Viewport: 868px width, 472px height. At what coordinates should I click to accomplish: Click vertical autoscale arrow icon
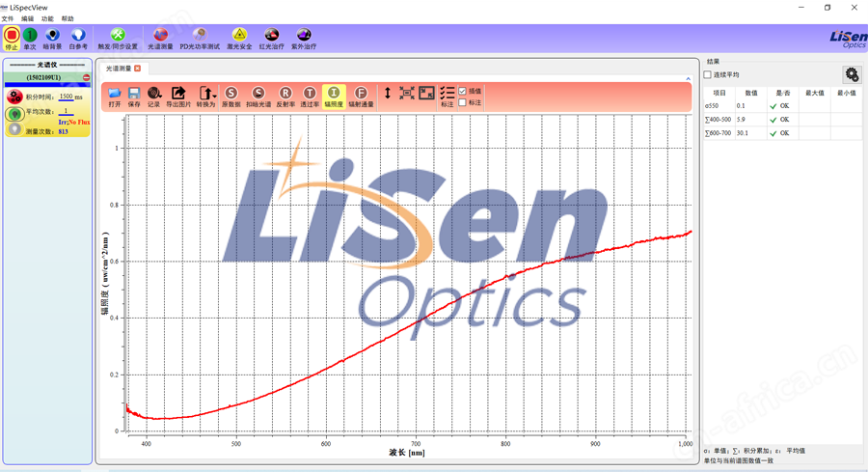(x=388, y=93)
